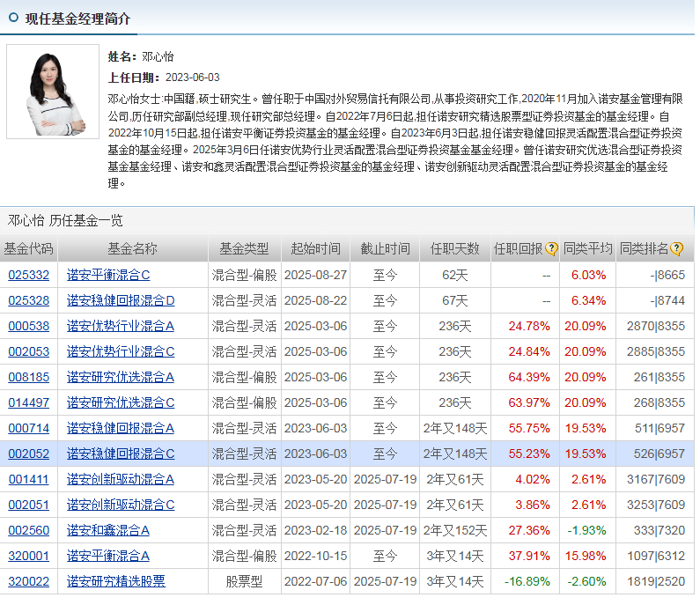
Task: Click the 截止时间 column header
Action: coord(385,248)
